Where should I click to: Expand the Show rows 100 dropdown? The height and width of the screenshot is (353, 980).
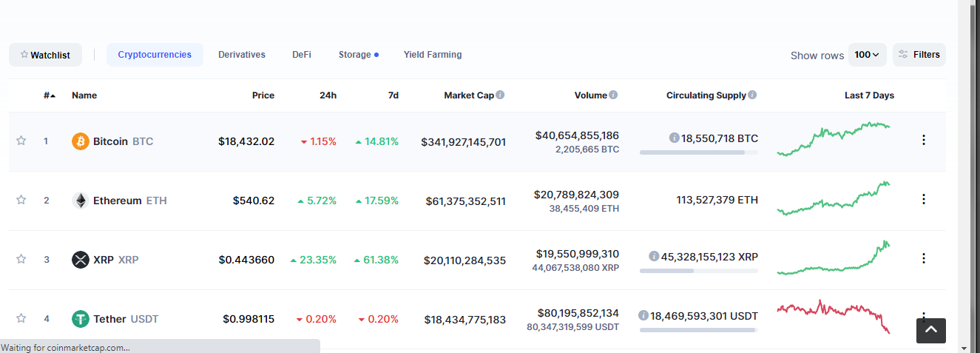pyautogui.click(x=868, y=55)
